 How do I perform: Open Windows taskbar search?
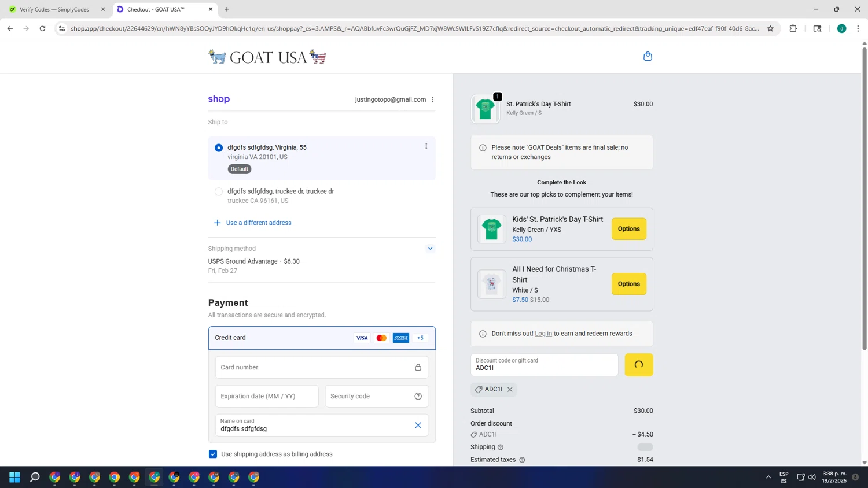[x=35, y=477]
